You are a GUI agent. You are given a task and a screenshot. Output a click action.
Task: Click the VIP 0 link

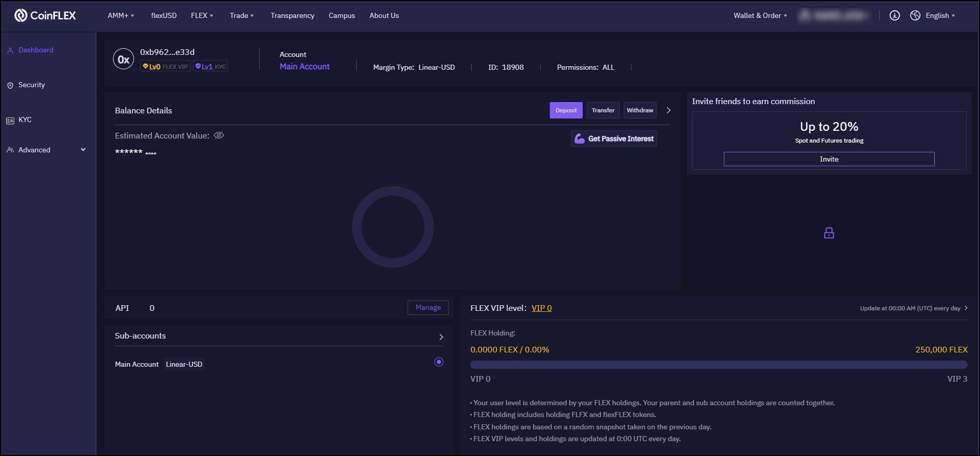542,308
